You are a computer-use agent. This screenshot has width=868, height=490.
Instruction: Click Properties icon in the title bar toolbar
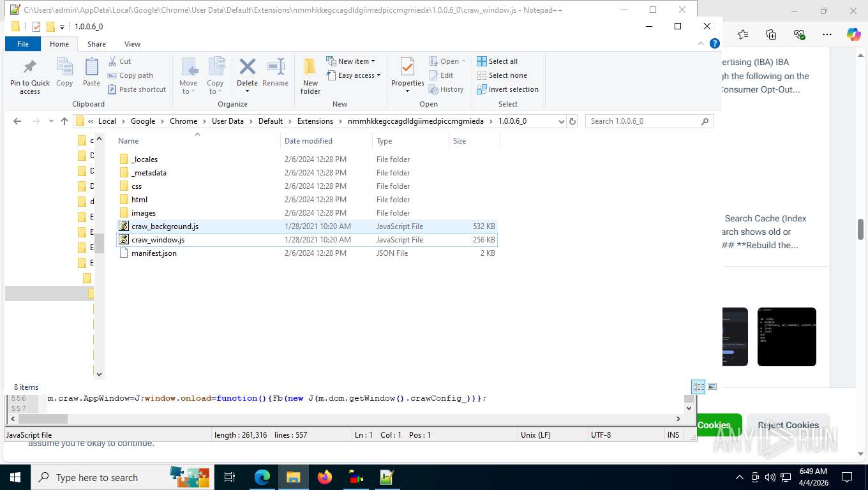coord(36,26)
